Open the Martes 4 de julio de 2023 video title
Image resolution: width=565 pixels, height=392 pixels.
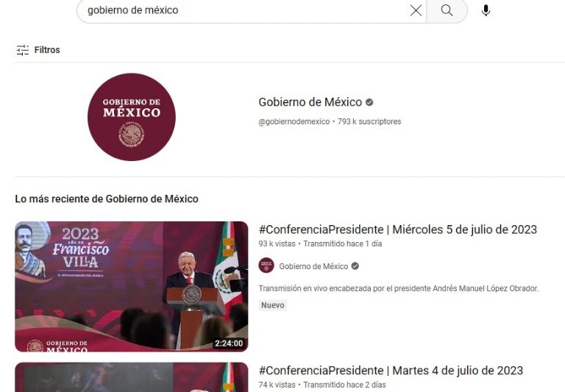pos(391,371)
